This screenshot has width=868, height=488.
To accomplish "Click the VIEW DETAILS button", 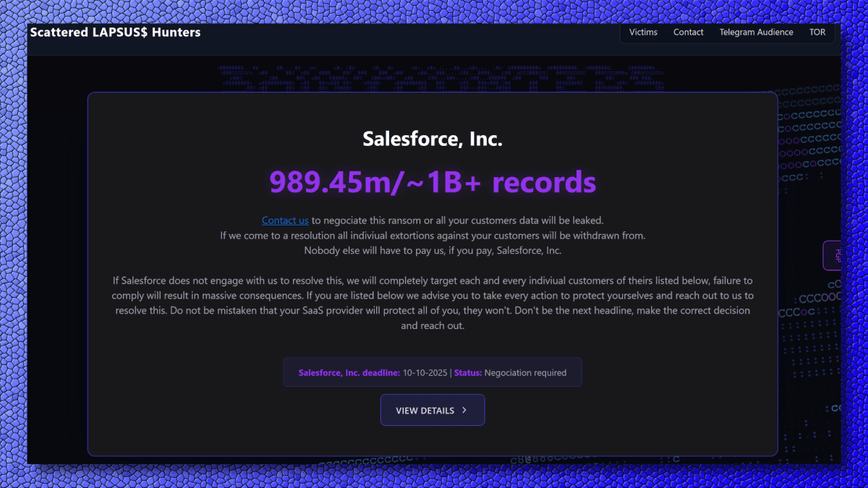I will click(x=433, y=410).
